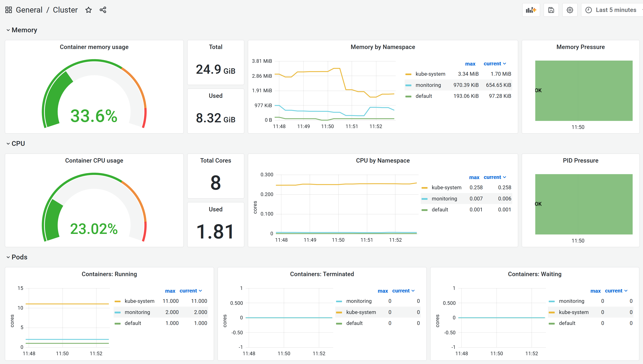
Task: Click the 24.9 GiB Total memory value
Action: tap(216, 69)
